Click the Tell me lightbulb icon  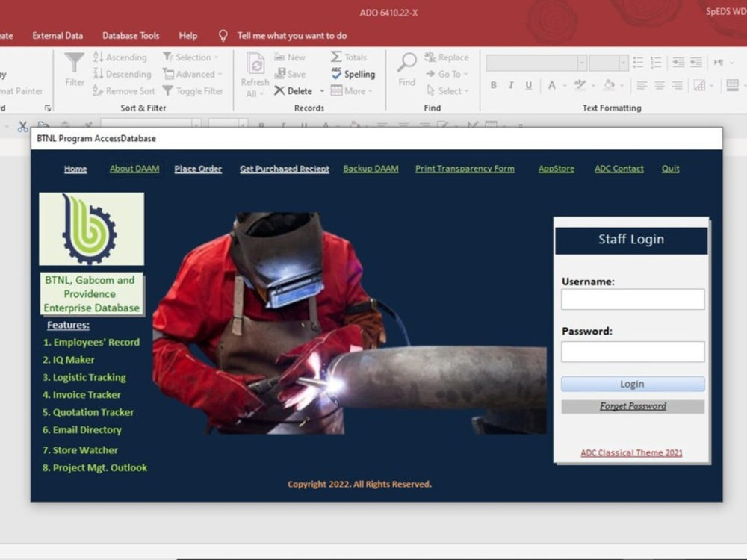(x=223, y=36)
